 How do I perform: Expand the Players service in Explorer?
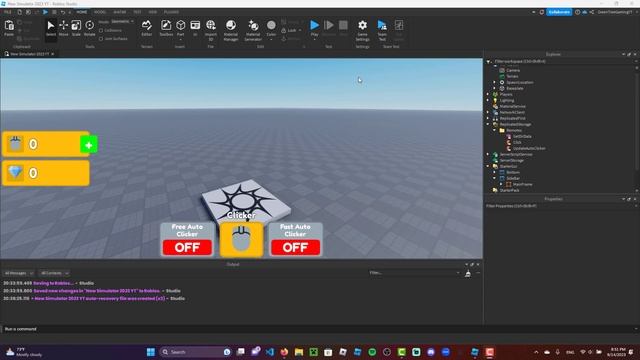pos(488,94)
